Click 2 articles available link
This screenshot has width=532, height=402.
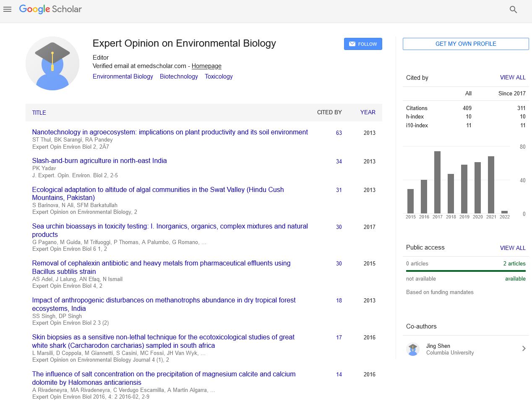(514, 263)
